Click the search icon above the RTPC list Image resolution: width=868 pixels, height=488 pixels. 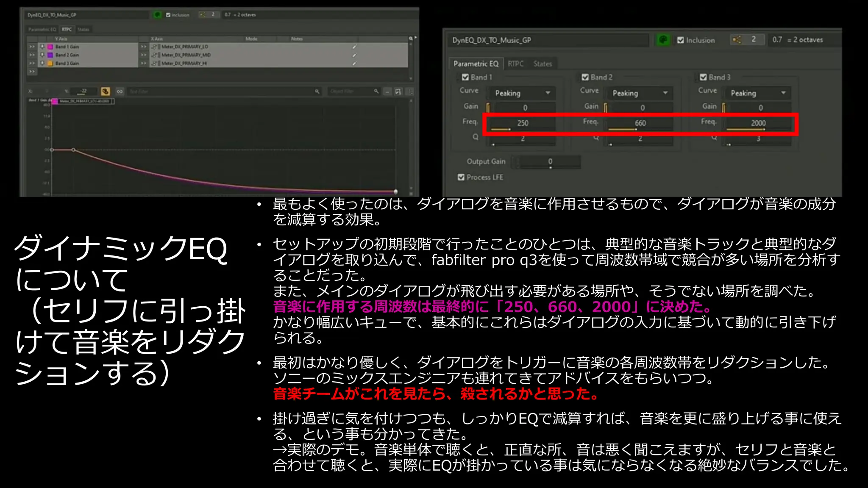tap(410, 38)
